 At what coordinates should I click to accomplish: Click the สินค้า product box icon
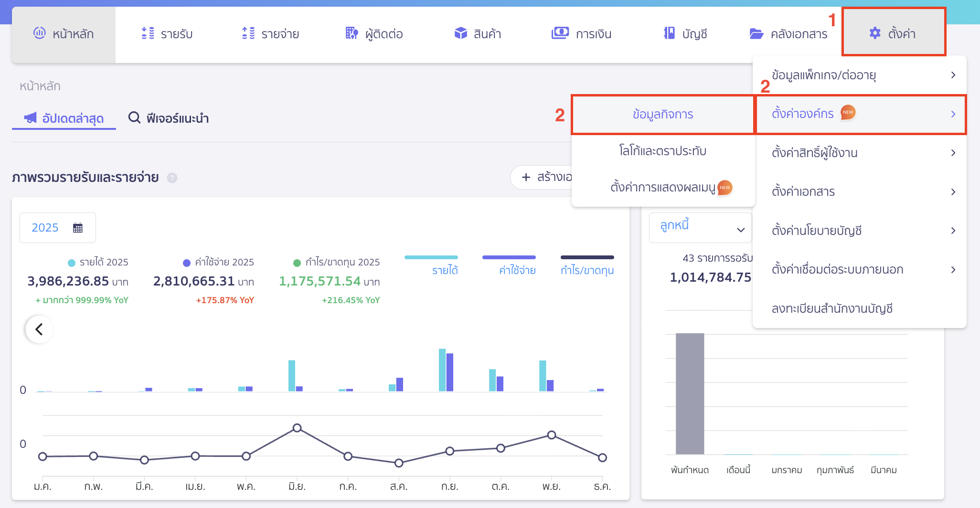pyautogui.click(x=460, y=33)
